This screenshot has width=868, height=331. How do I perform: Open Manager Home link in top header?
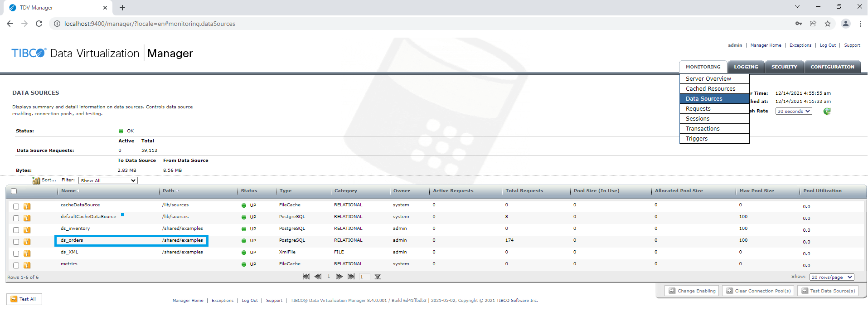coord(766,45)
